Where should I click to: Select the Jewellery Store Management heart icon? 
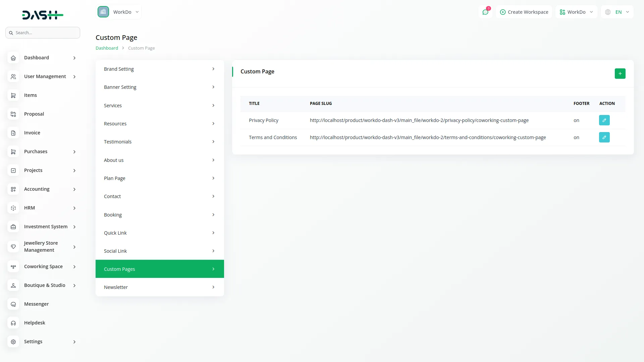(x=13, y=247)
